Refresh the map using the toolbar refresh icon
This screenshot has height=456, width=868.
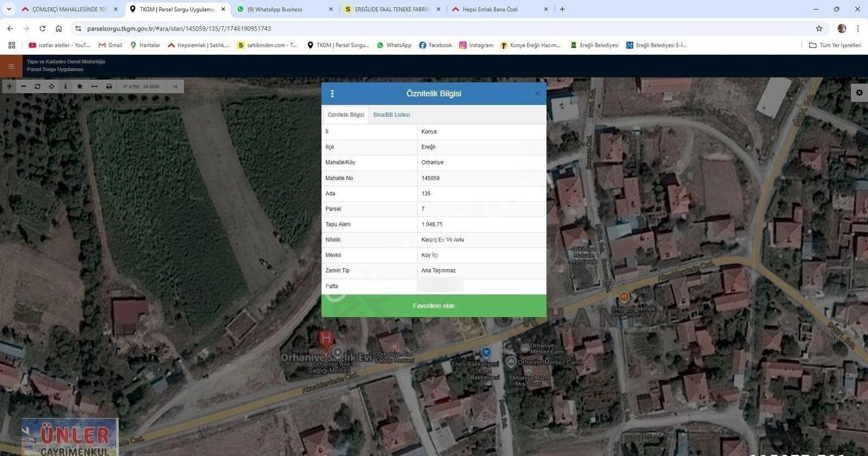click(37, 86)
